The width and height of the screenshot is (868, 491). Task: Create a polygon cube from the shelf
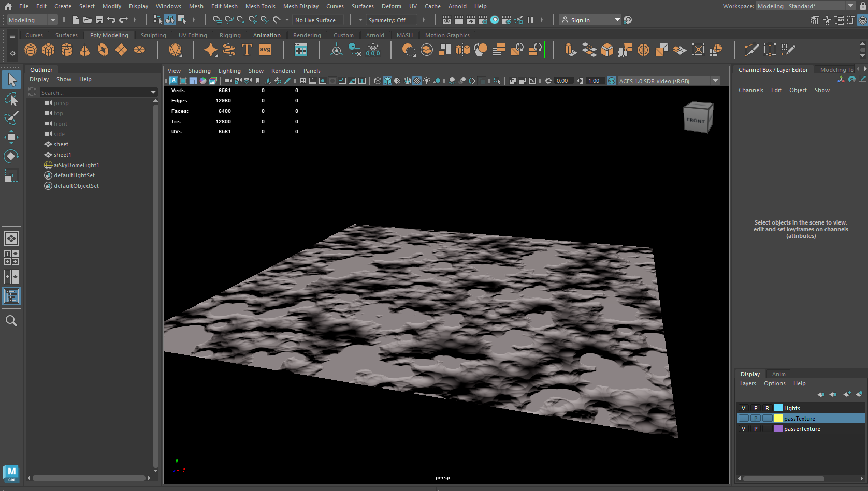pos(48,50)
